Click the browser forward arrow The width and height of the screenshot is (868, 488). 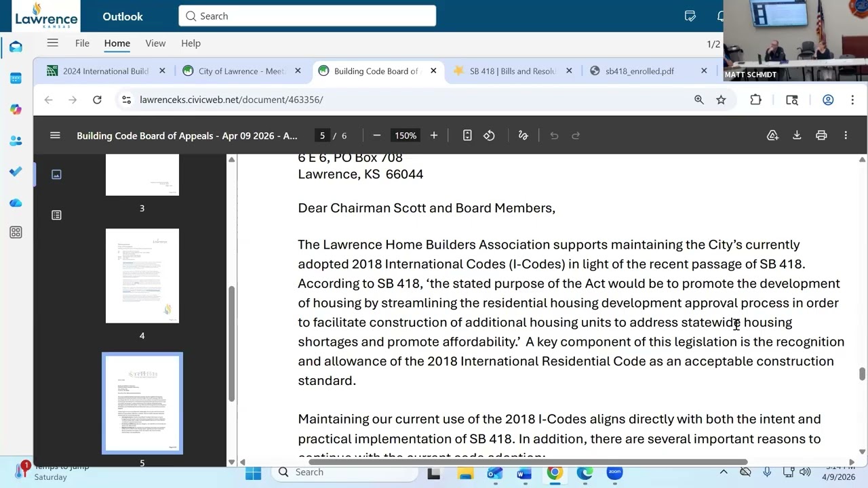point(73,100)
